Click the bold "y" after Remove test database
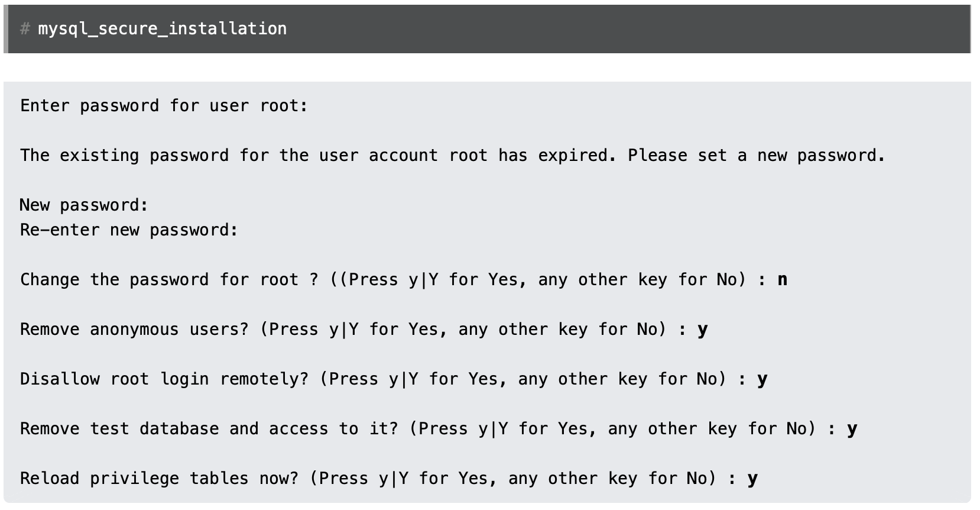Viewport: 980px width, 510px height. click(x=852, y=429)
